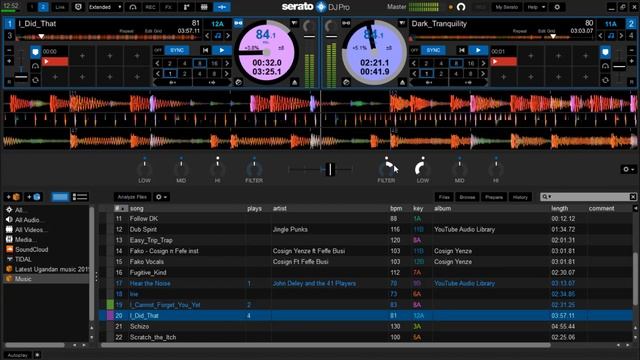Viewport: 640px width, 360px height.
Task: Toggle SYNC on the I_Did_That deck
Action: tap(177, 50)
